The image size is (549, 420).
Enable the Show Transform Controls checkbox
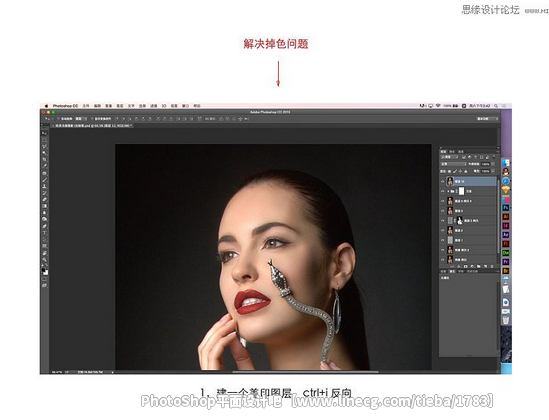[92, 119]
